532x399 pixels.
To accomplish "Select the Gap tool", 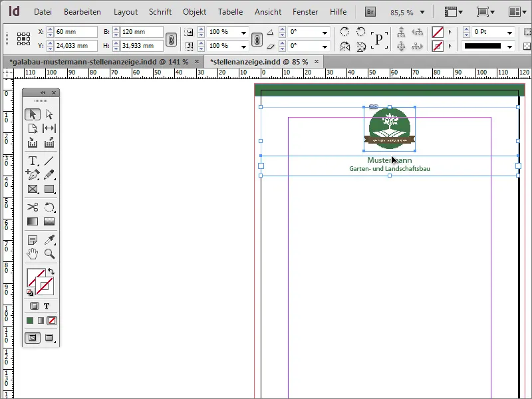I will click(49, 128).
